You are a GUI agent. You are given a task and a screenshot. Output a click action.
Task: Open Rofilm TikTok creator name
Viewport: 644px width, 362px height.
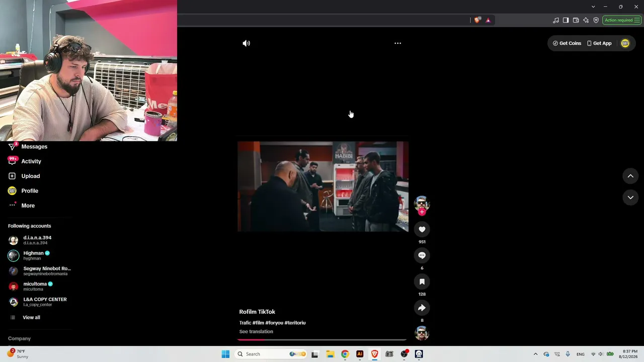click(257, 312)
